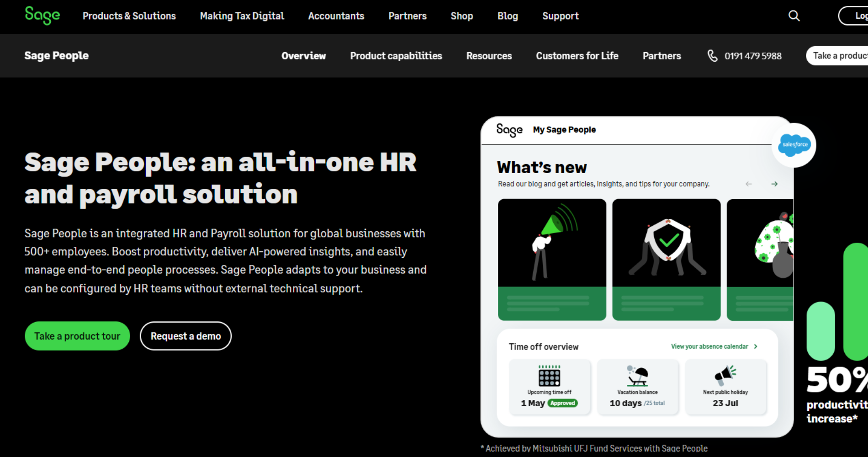868x457 pixels.
Task: Open View your absence calendar link
Action: 709,346
